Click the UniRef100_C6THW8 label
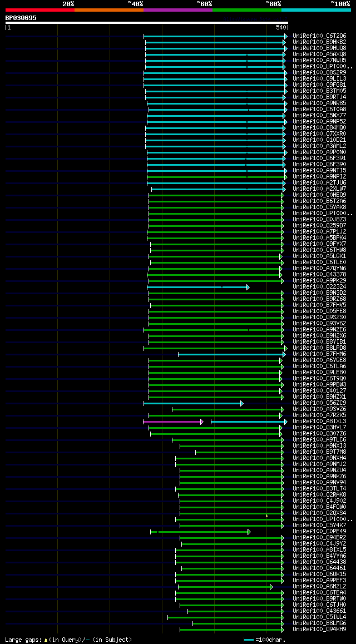The image size is (356, 644). point(319,250)
